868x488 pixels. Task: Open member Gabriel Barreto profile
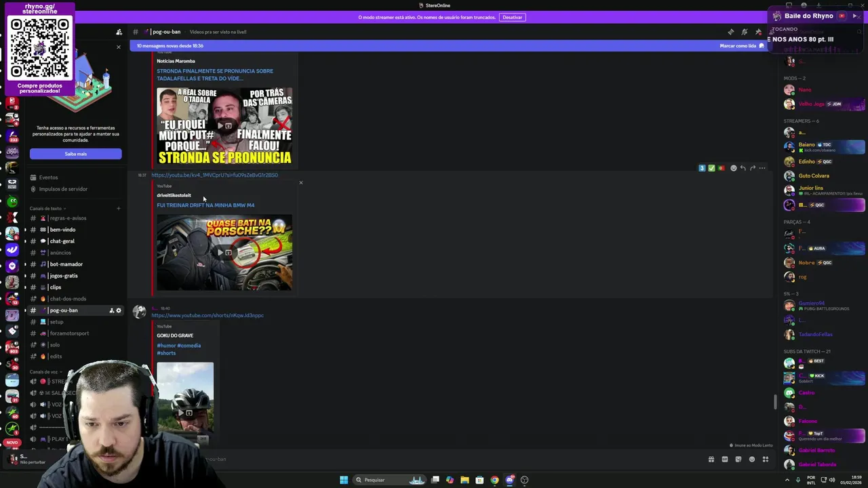point(824,450)
